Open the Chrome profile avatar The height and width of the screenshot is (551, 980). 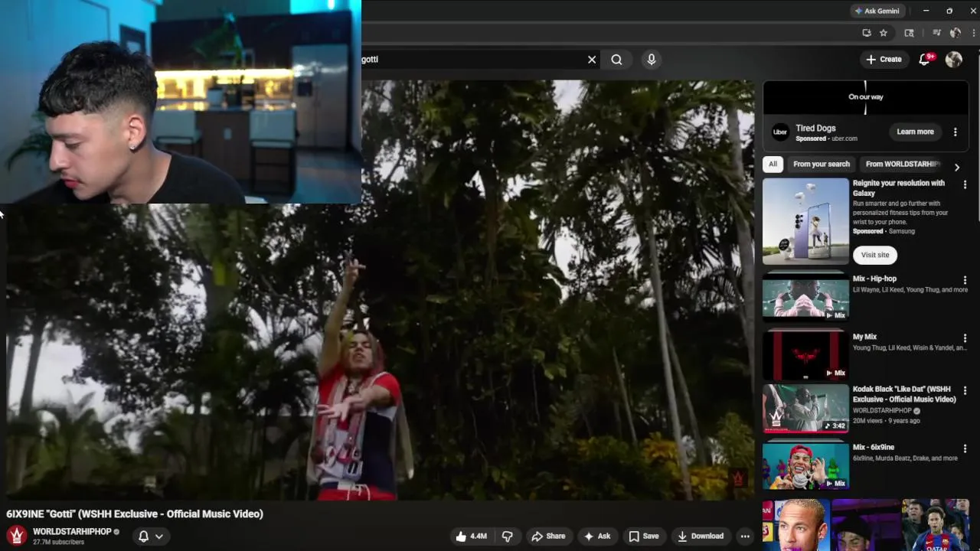click(955, 33)
